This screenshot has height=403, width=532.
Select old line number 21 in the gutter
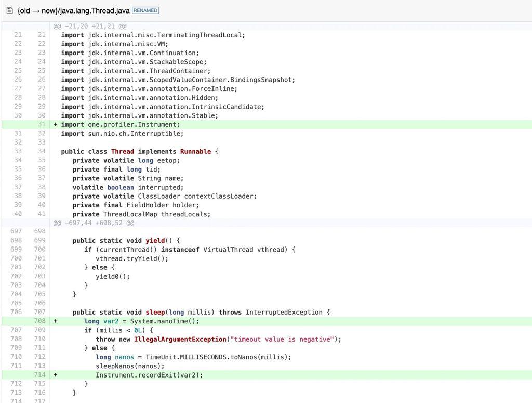(x=18, y=35)
